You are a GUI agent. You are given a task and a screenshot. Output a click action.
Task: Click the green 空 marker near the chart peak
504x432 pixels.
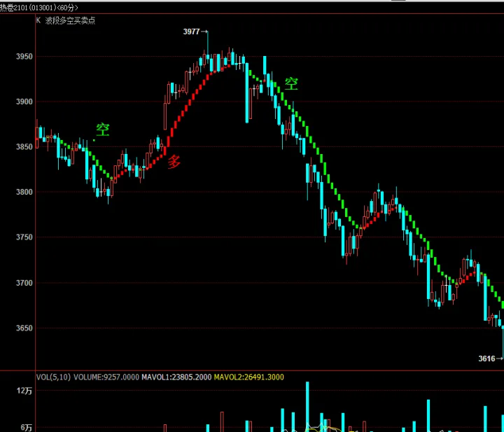290,85
